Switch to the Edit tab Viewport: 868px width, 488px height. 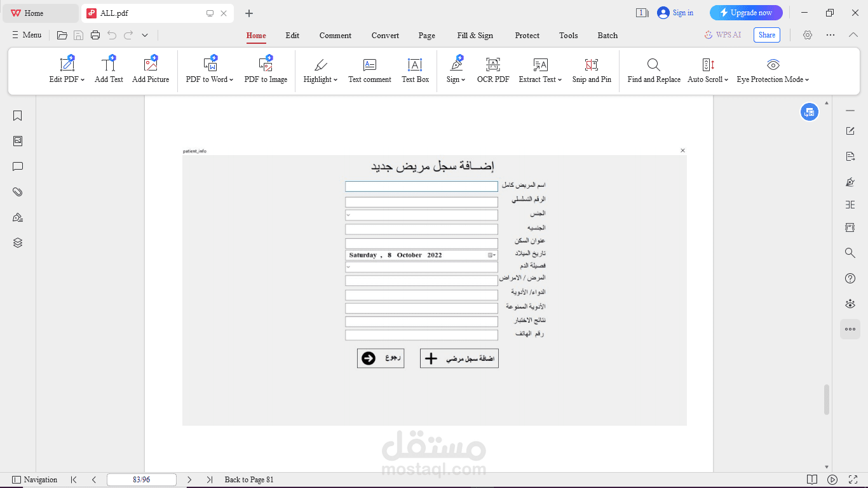pos(292,36)
